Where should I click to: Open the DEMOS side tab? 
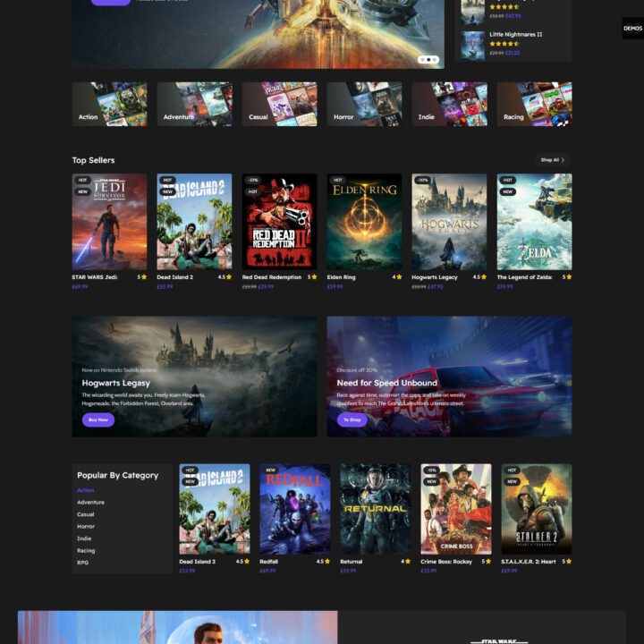point(632,29)
